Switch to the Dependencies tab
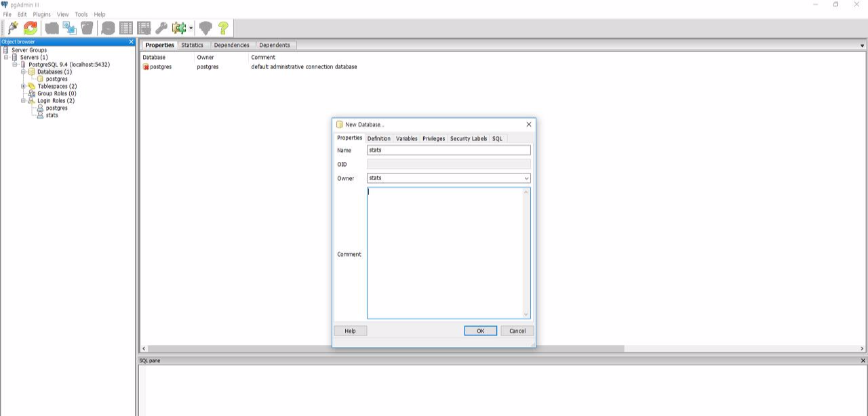 click(232, 45)
